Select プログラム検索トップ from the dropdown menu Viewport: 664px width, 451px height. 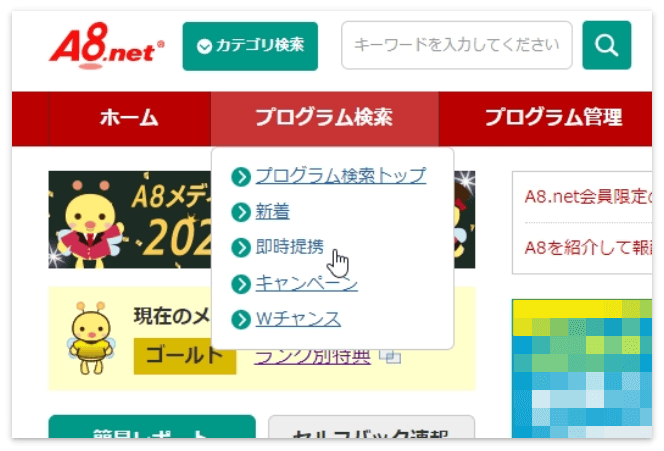[340, 176]
